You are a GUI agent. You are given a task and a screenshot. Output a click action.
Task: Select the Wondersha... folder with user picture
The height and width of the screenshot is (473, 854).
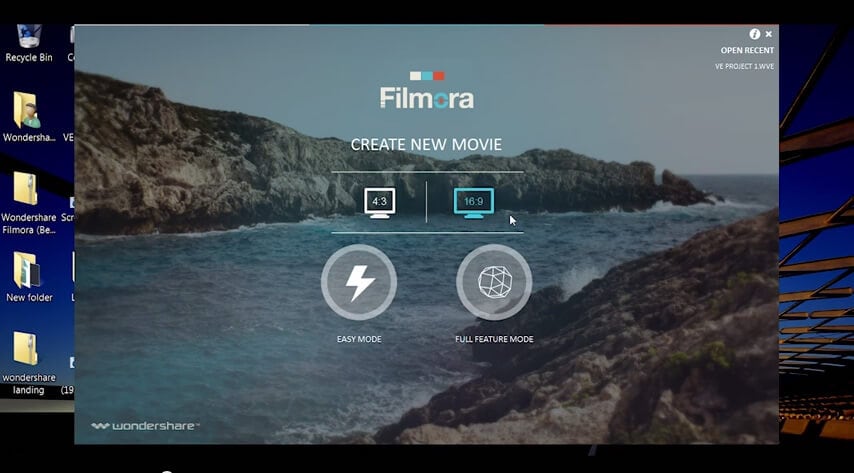[29, 117]
